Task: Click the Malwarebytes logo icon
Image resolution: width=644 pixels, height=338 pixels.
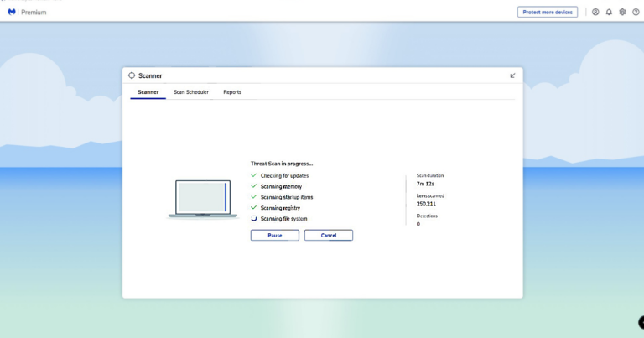Action: 11,13
